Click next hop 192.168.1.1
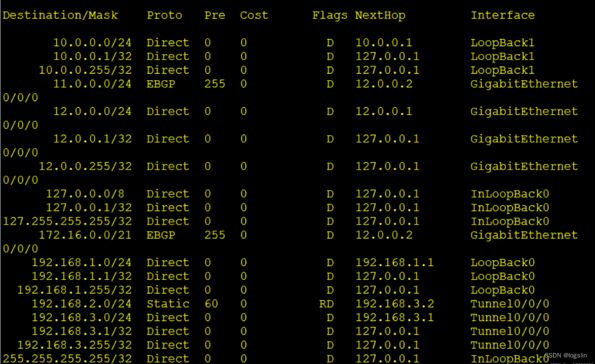Image resolution: width=595 pixels, height=364 pixels. pyautogui.click(x=394, y=263)
